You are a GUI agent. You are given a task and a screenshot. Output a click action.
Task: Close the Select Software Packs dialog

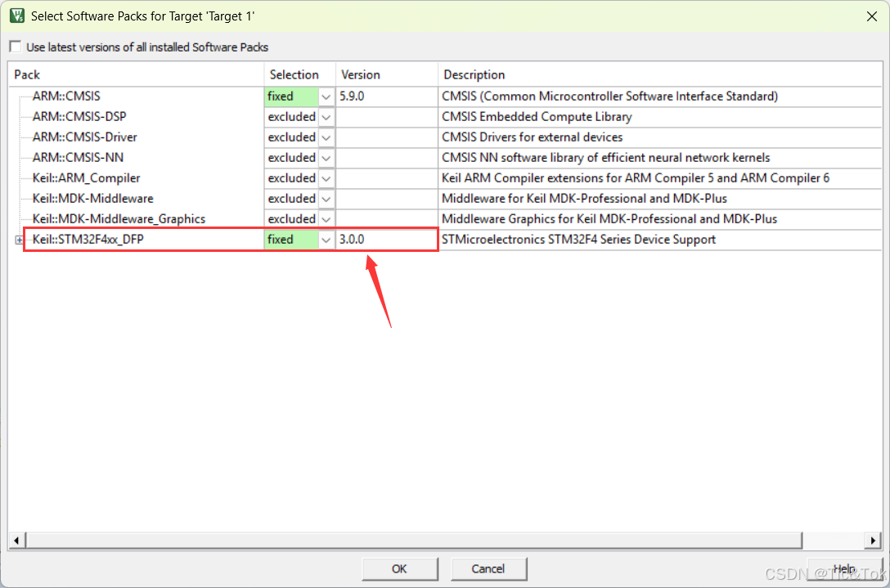(871, 16)
